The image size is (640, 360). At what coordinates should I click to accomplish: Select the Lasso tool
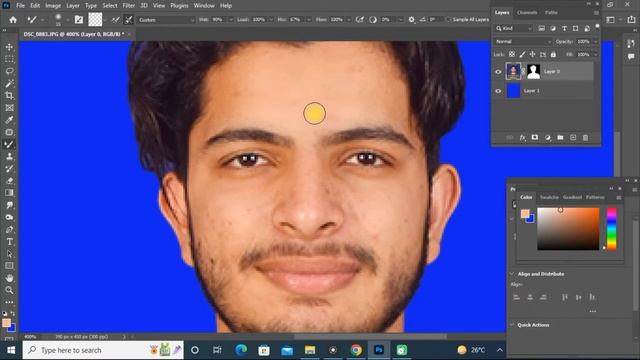pos(9,71)
